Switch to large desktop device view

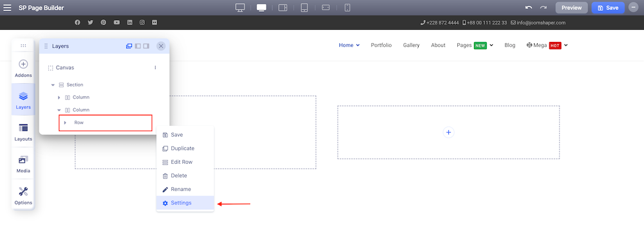pos(240,8)
